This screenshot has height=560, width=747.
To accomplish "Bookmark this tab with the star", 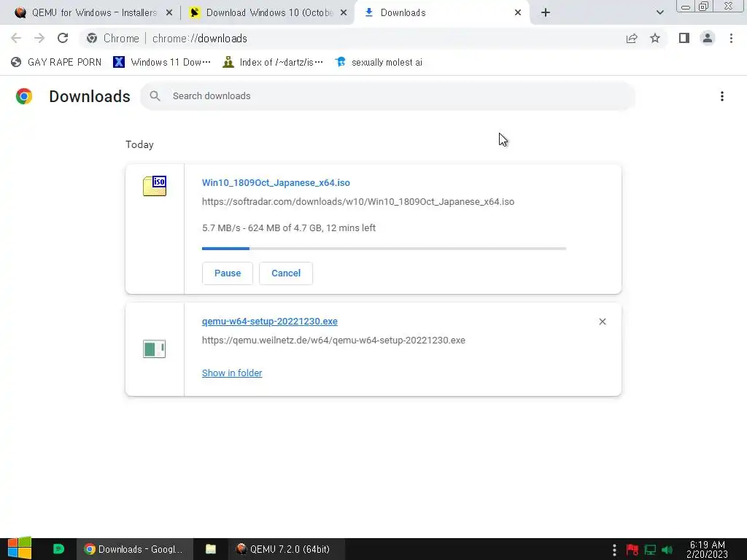I will coord(655,38).
